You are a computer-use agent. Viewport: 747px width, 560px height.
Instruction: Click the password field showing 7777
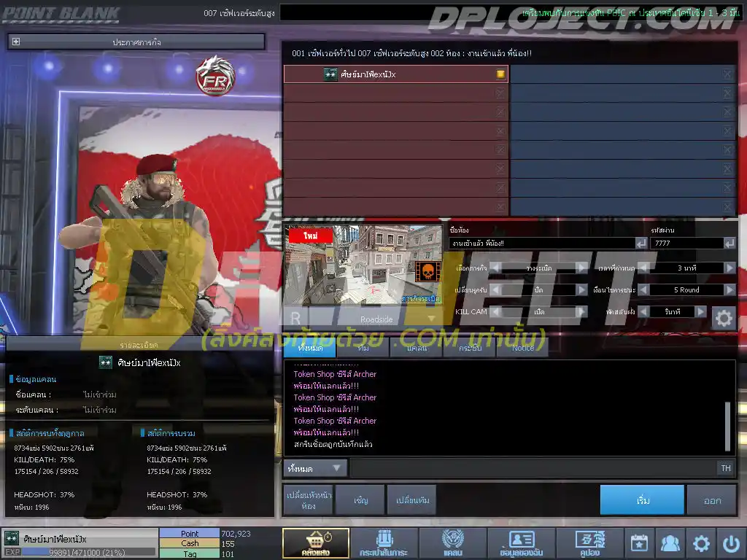(686, 244)
